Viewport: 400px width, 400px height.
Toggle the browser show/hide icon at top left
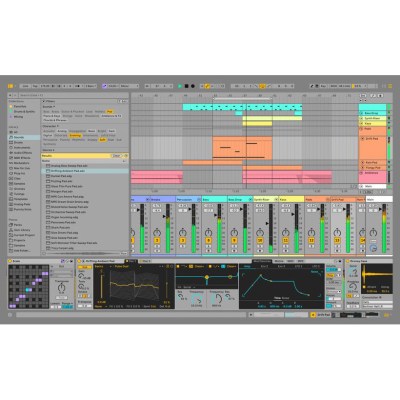tap(10, 86)
